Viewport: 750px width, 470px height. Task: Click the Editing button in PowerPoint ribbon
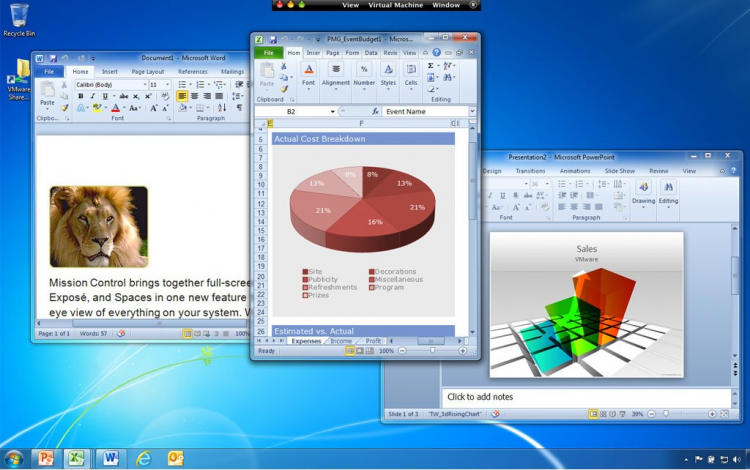(x=668, y=194)
